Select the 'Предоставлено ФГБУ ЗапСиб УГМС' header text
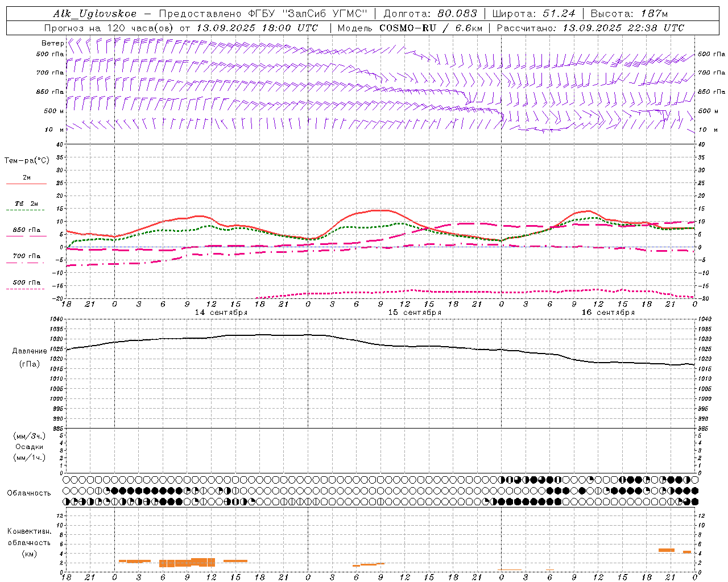Screen dimensions: 728x582 (263, 14)
